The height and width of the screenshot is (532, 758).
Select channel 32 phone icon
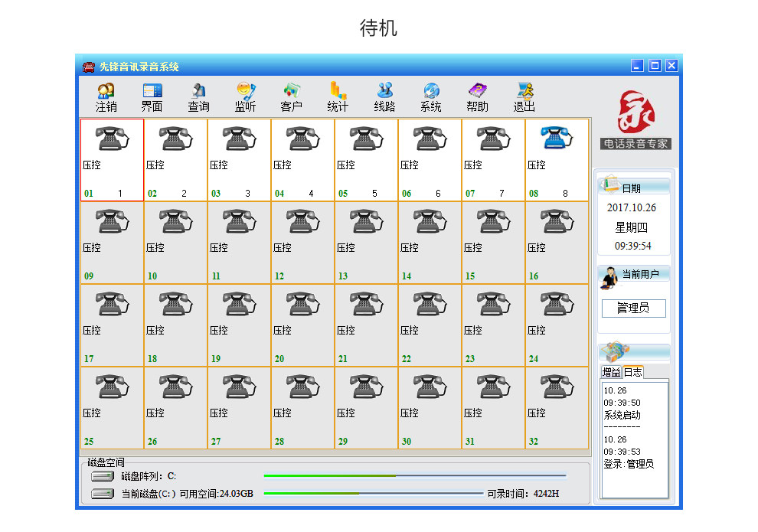(x=557, y=387)
